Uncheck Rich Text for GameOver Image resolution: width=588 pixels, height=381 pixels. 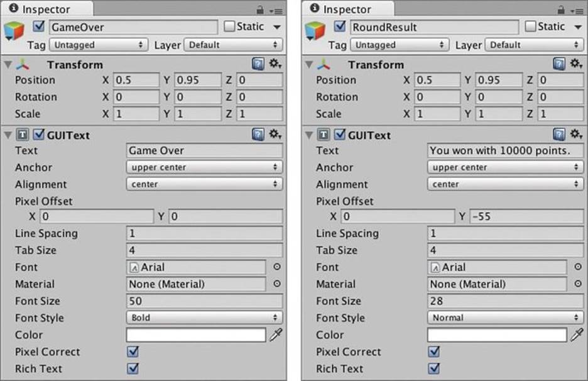[x=133, y=368]
